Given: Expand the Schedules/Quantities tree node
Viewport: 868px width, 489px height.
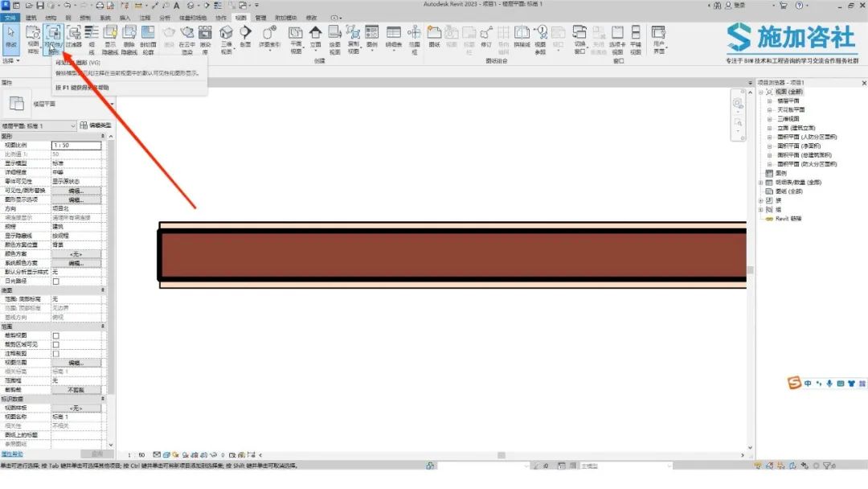Looking at the screenshot, I should [x=760, y=183].
